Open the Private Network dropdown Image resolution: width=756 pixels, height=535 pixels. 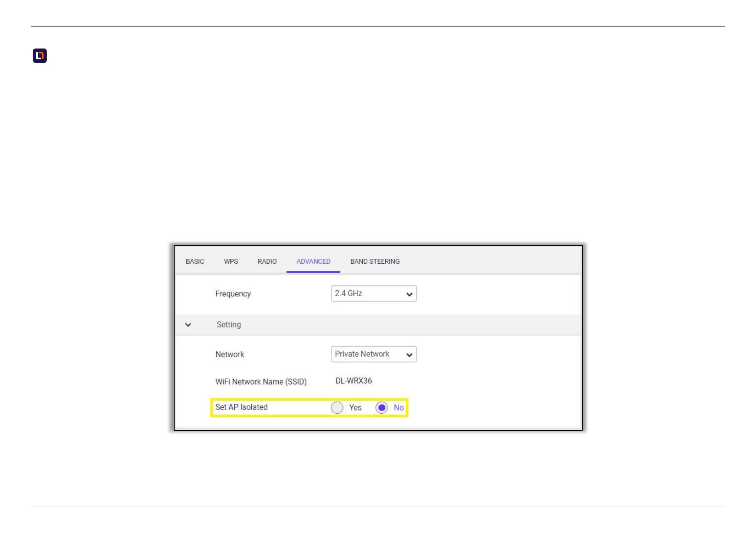(x=374, y=354)
